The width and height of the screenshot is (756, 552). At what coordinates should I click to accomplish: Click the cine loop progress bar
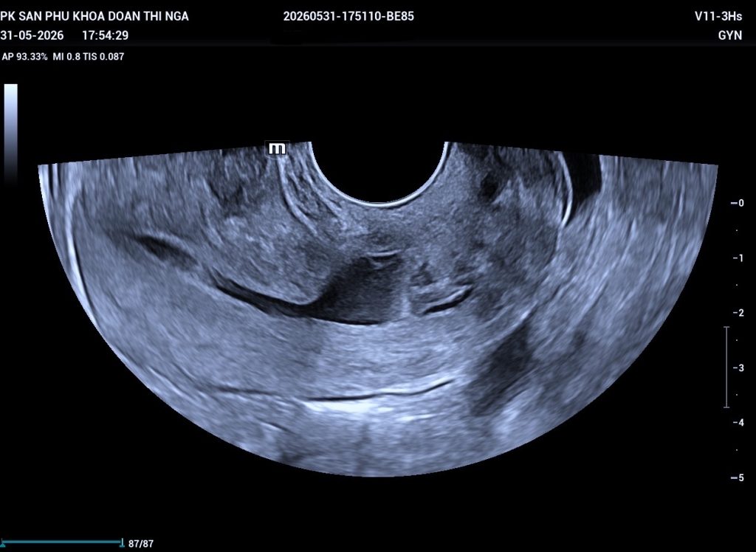coord(62,542)
